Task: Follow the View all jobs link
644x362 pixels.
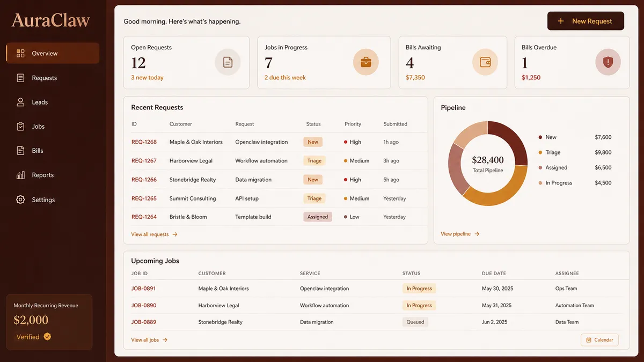Action: pos(149,340)
